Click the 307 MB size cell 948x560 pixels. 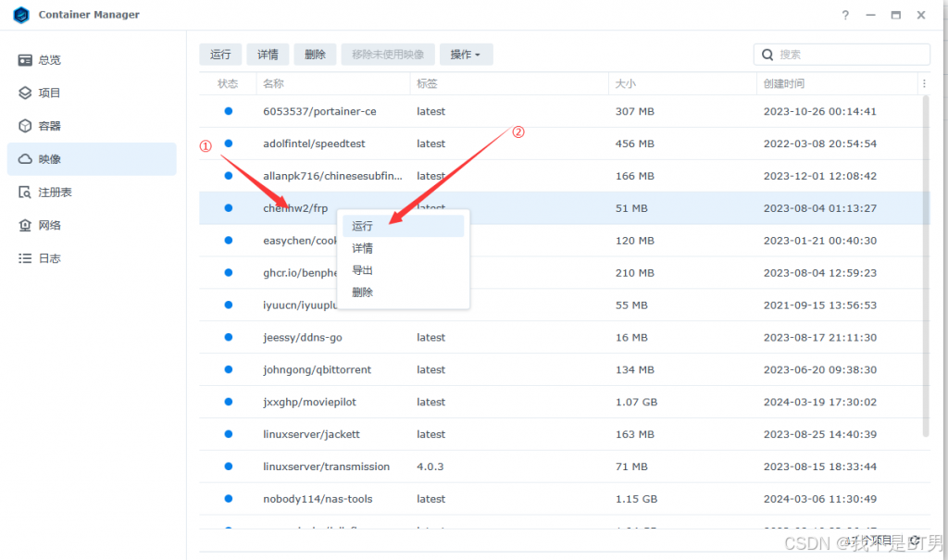[635, 111]
